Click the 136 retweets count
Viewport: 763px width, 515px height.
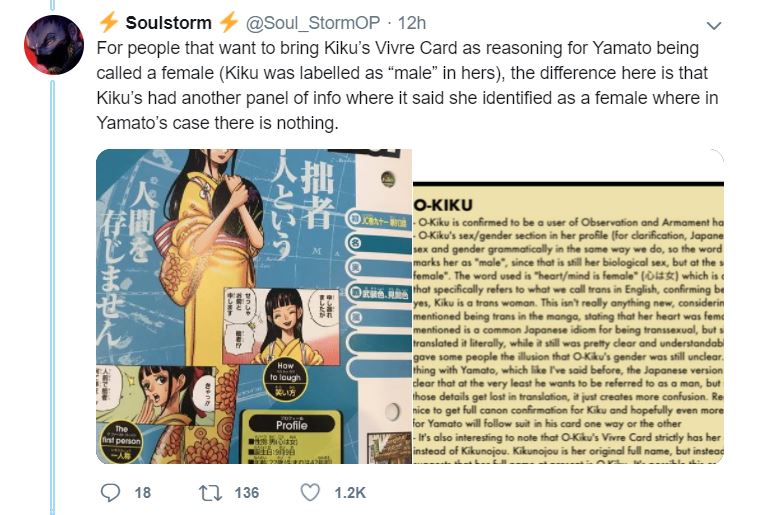click(247, 493)
